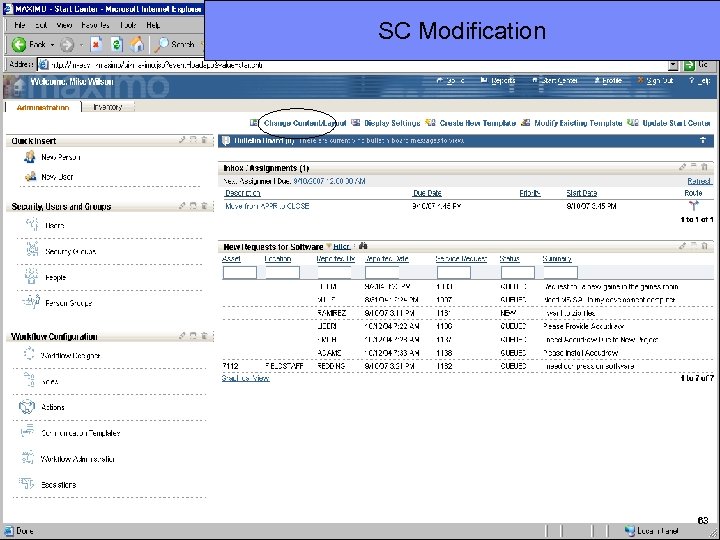This screenshot has height=540, width=720.
Task: Open the People application icon
Action: tap(31, 276)
